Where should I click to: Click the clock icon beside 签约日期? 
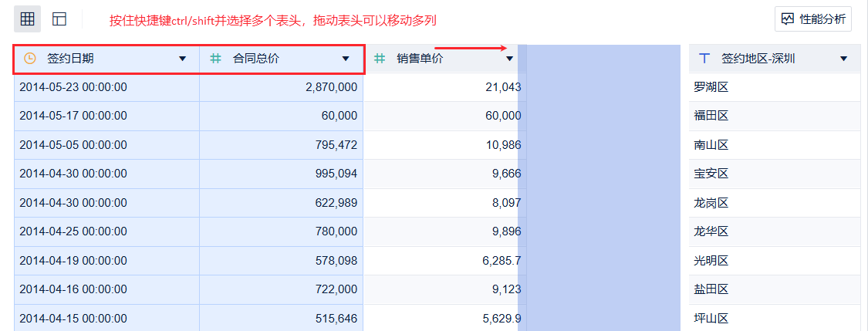pos(30,59)
